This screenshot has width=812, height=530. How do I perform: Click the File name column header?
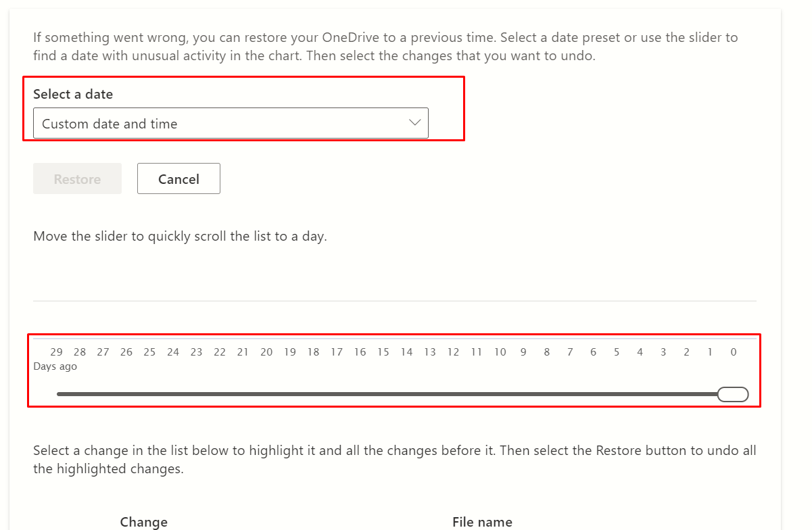482,522
